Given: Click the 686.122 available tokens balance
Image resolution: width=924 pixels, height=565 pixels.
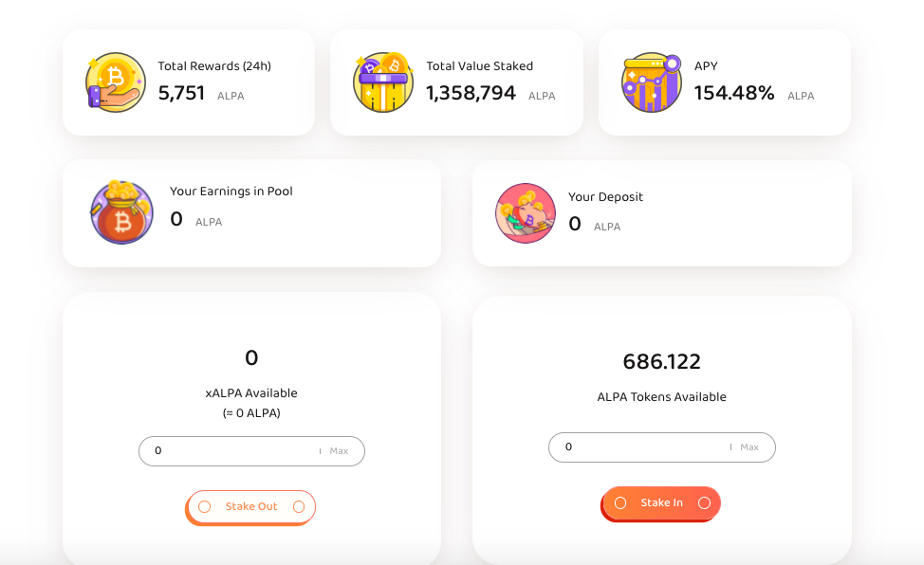Looking at the screenshot, I should (x=662, y=361).
